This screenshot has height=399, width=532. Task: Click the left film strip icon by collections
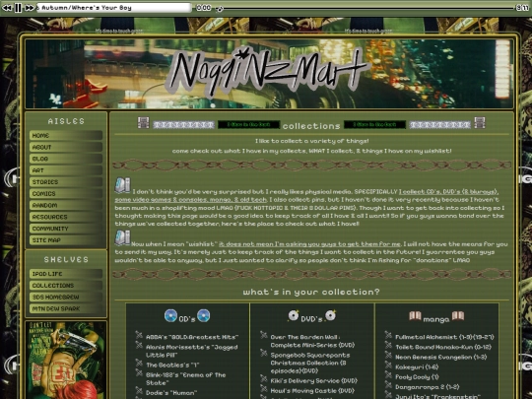tap(143, 123)
